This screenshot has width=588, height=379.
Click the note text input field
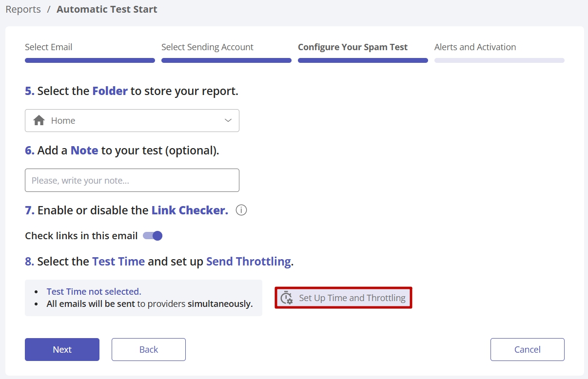coord(132,180)
